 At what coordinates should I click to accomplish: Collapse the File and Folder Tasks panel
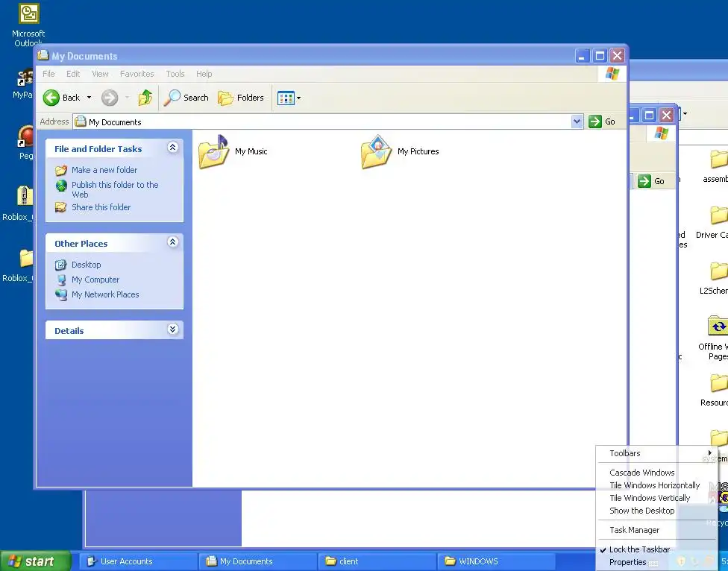[173, 148]
